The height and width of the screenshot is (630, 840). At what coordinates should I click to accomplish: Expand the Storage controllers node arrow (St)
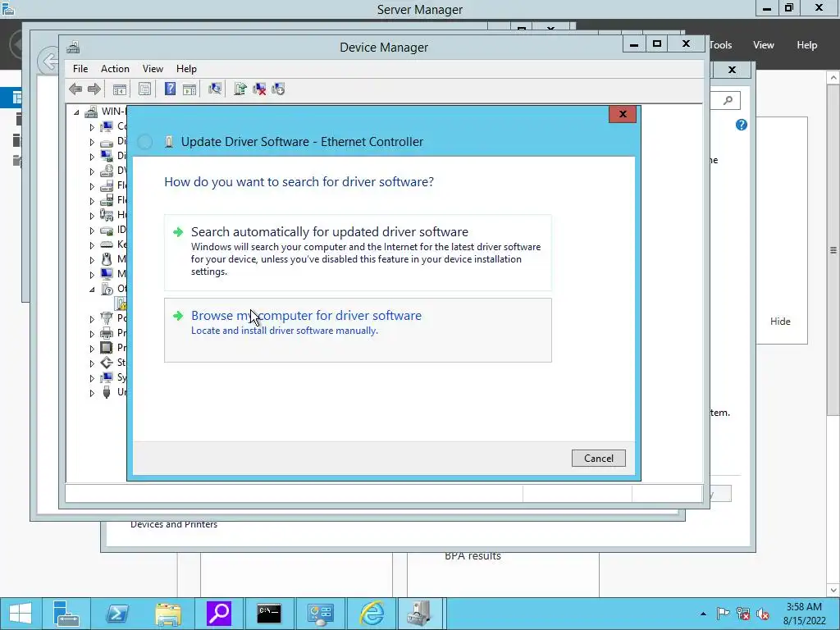pos(92,363)
